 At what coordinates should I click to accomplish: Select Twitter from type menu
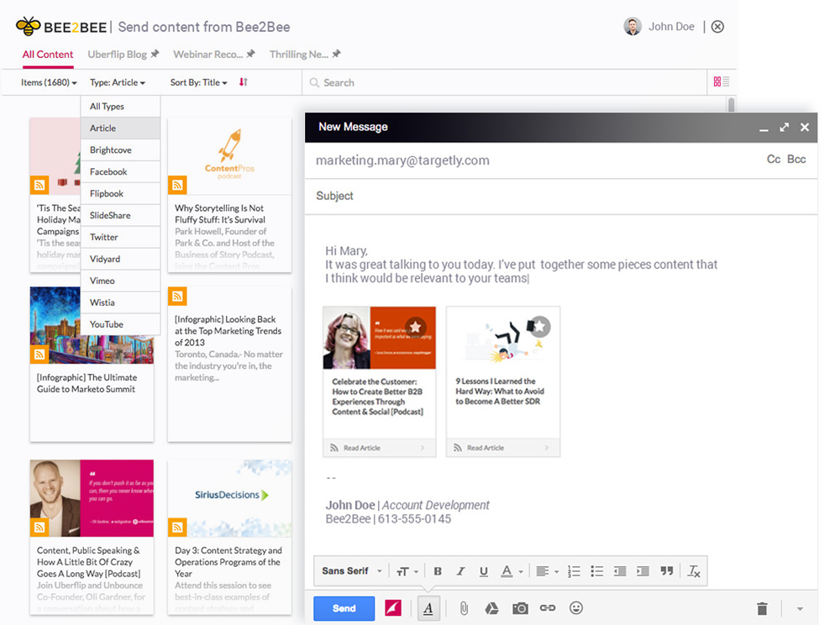point(120,237)
